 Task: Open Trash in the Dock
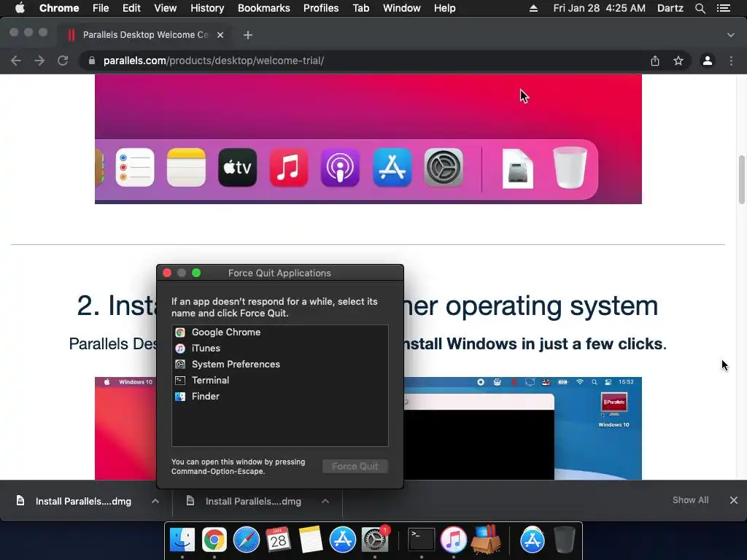(564, 540)
